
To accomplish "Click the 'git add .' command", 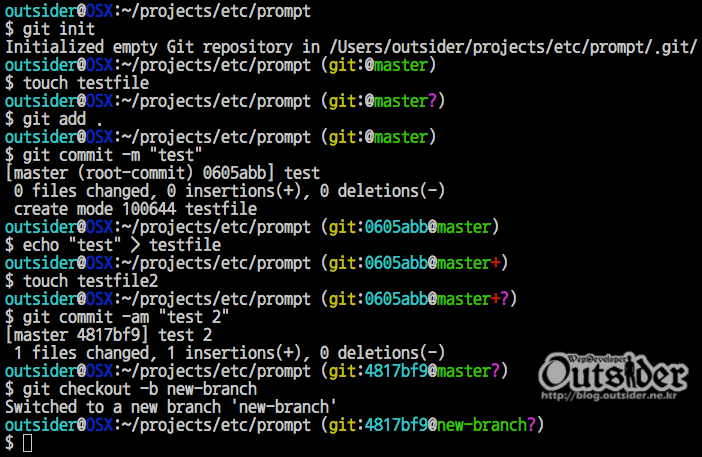I will click(63, 119).
